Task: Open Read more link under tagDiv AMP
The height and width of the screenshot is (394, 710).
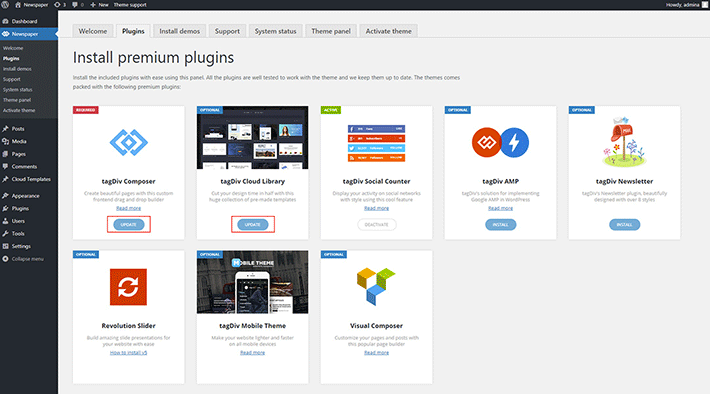Action: click(500, 208)
